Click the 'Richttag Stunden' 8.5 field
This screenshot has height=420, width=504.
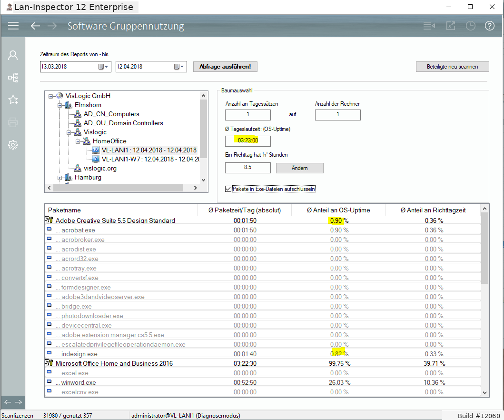(248, 168)
